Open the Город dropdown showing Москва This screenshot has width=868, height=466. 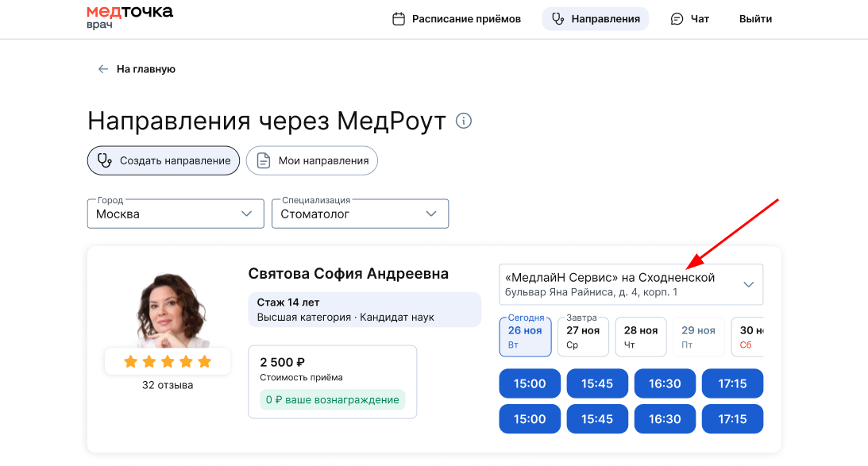(x=176, y=214)
